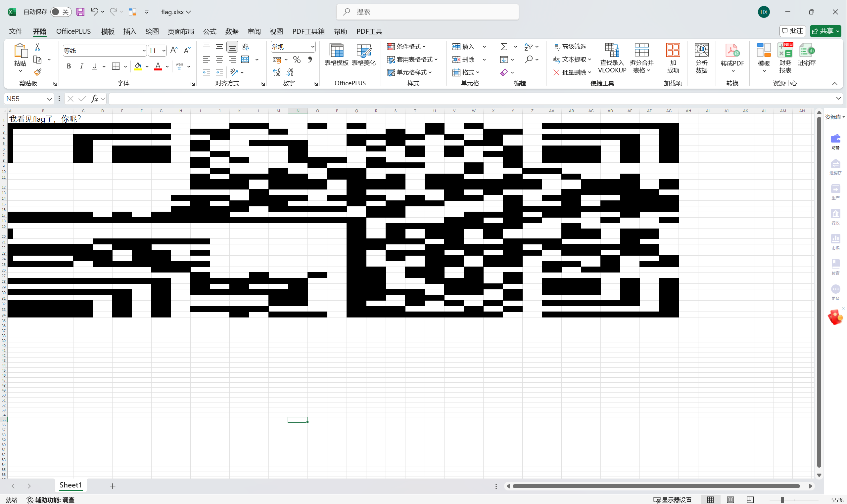
Task: Click the Copy icon in clipboard group
Action: (x=37, y=60)
